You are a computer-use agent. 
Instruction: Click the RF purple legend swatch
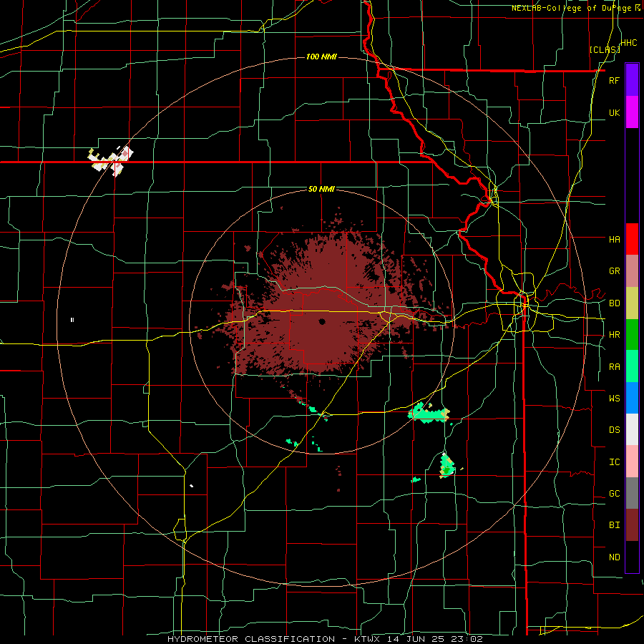coord(632,80)
